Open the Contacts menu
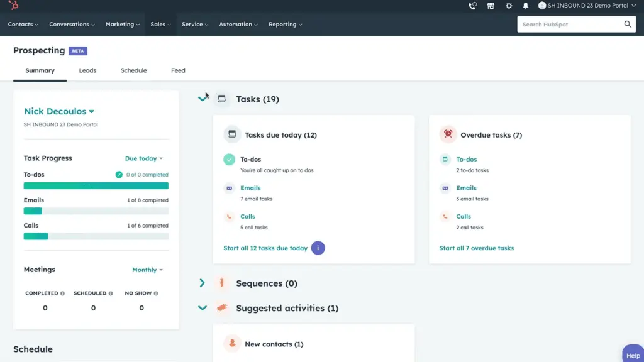The image size is (644, 362). 23,25
